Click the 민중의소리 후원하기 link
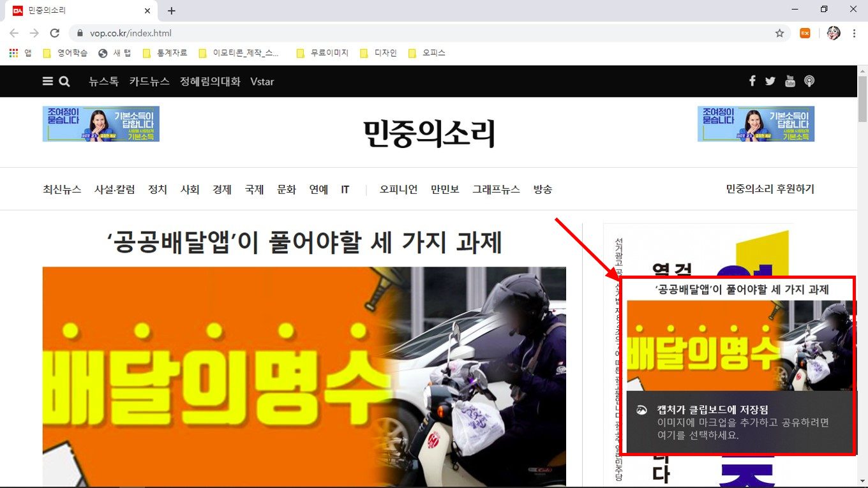The width and height of the screenshot is (868, 488). click(770, 189)
